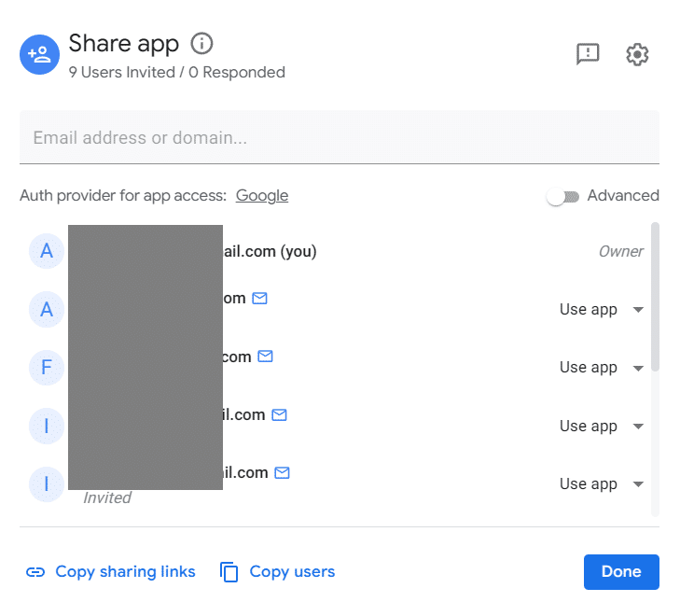Viewport: 680px width, 616px height.
Task: Click the Advanced label text
Action: point(623,196)
